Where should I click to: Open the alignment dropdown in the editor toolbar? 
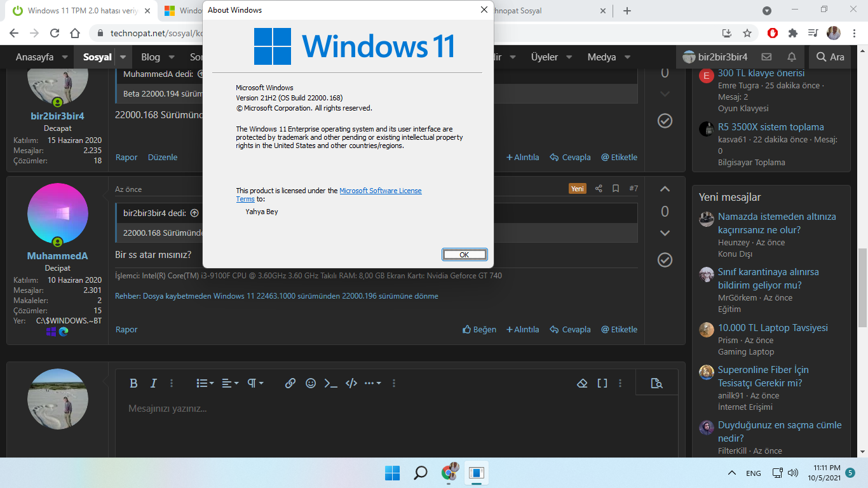click(230, 383)
